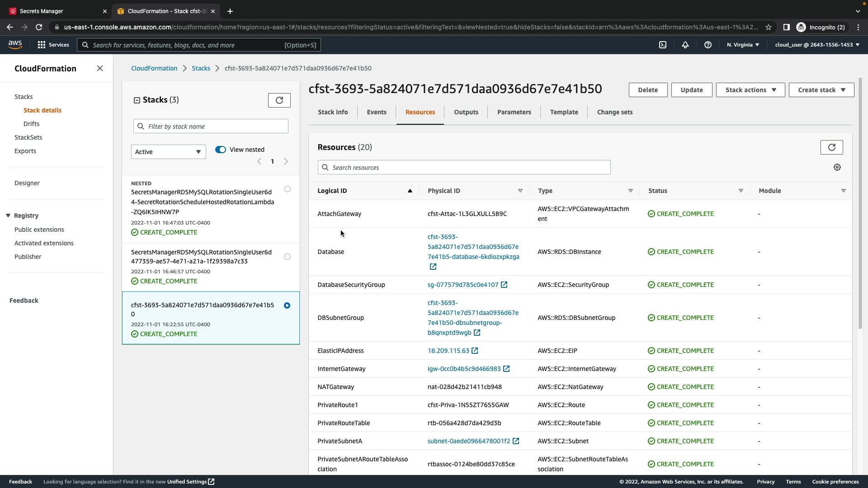This screenshot has width=868, height=488.
Task: Expand the Stack actions dropdown
Action: tap(750, 90)
